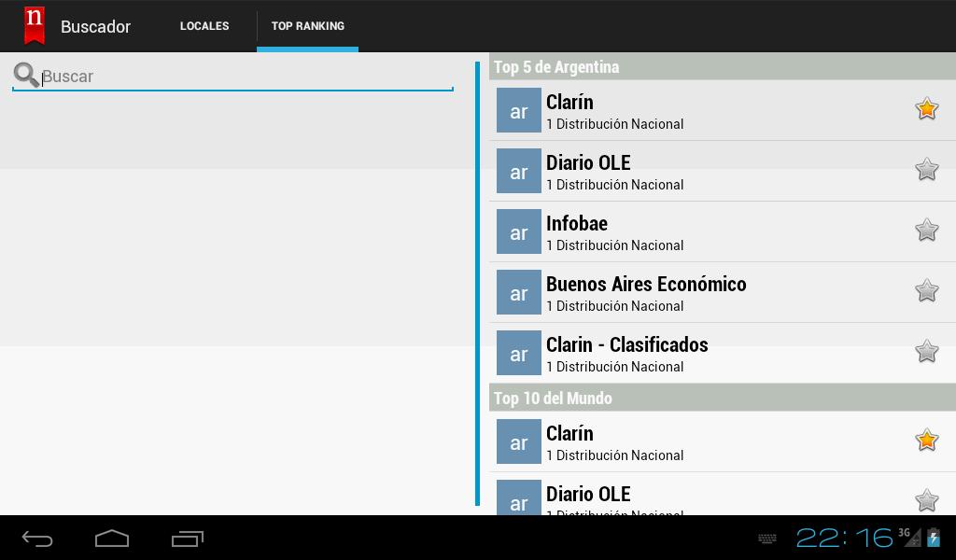Open the Buenos Aires Económico entry
The width and height of the screenshot is (956, 560).
pos(723,292)
